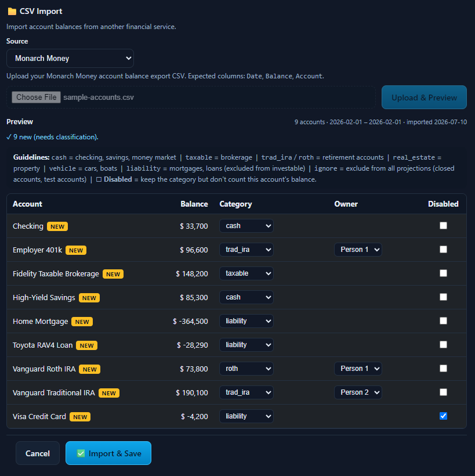Open category dropdown for Toyota RAV4 Loan
Viewport: 475px width, 476px height.
[x=246, y=345]
